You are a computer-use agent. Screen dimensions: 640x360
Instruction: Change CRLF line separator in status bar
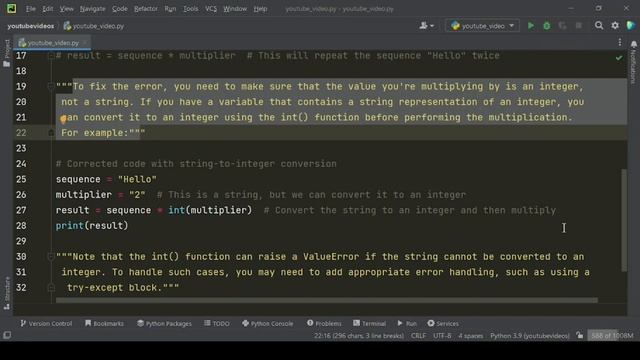(x=418, y=336)
